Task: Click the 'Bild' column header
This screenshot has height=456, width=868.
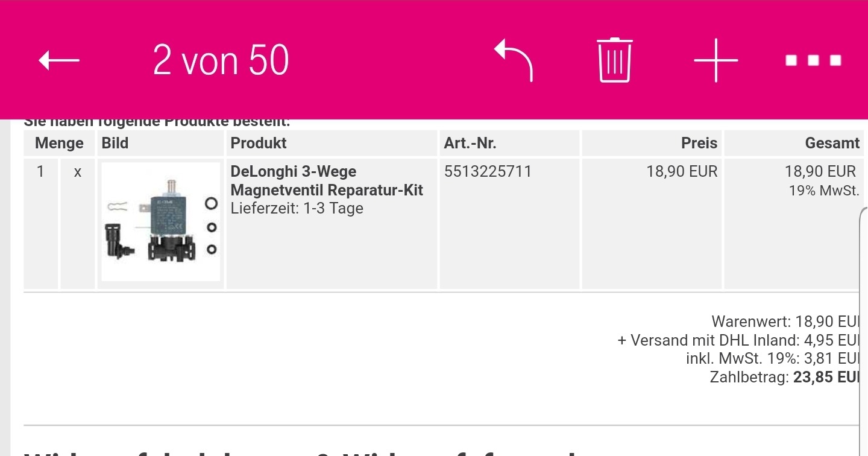Action: click(x=115, y=144)
